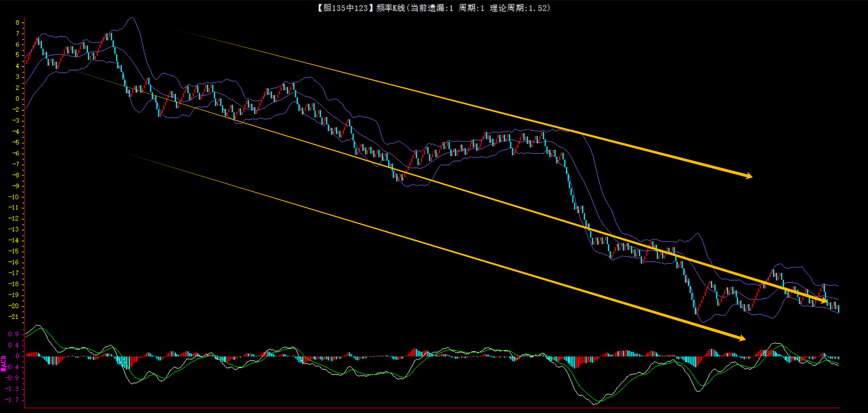Click the upper trend line arrowhead
This screenshot has width=868, height=413.
tap(749, 176)
